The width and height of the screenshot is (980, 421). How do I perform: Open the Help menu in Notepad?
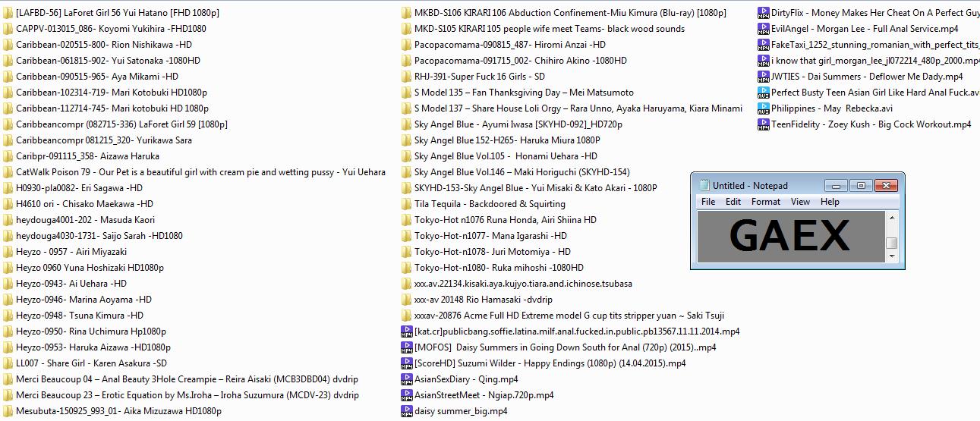[x=830, y=202]
